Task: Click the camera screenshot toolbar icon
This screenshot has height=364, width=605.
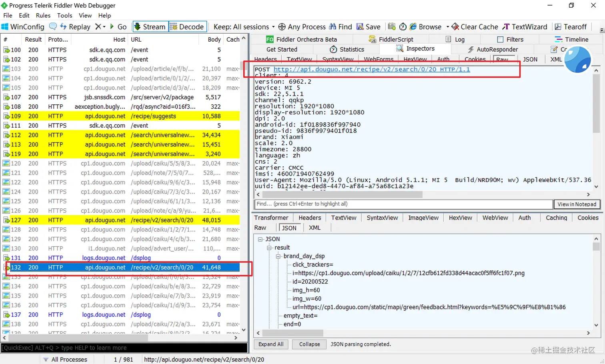Action: click(x=392, y=27)
